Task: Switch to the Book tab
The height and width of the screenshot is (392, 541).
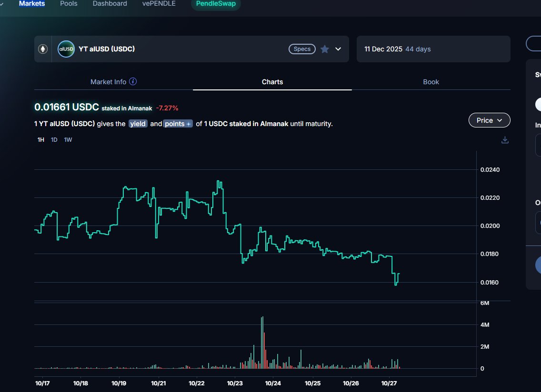Action: point(431,82)
